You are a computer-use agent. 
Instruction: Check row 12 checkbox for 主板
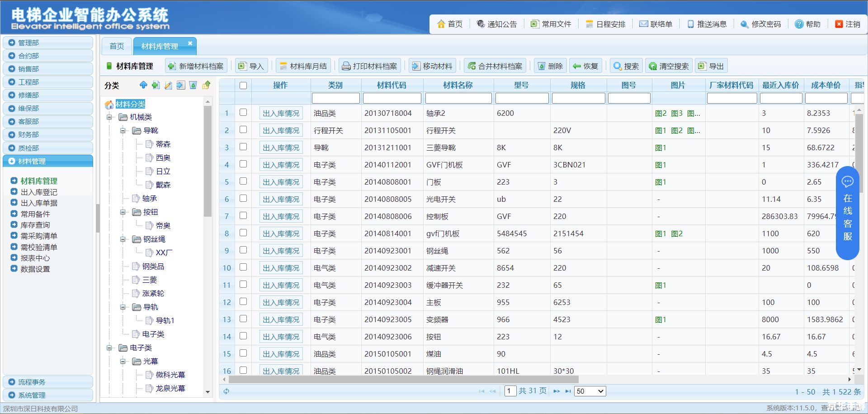[243, 301]
